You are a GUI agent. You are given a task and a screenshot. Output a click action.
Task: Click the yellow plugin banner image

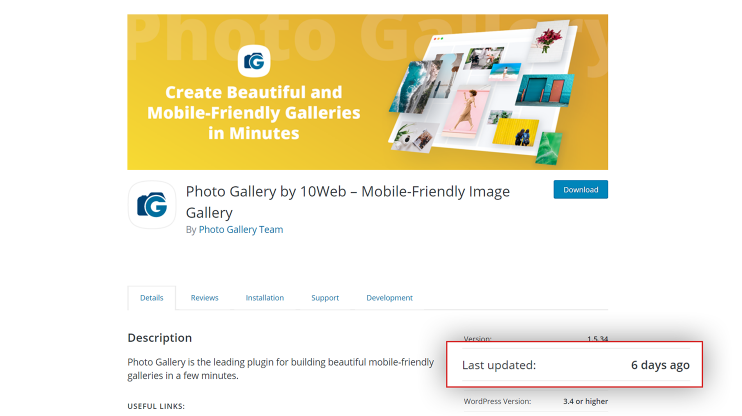click(x=368, y=92)
